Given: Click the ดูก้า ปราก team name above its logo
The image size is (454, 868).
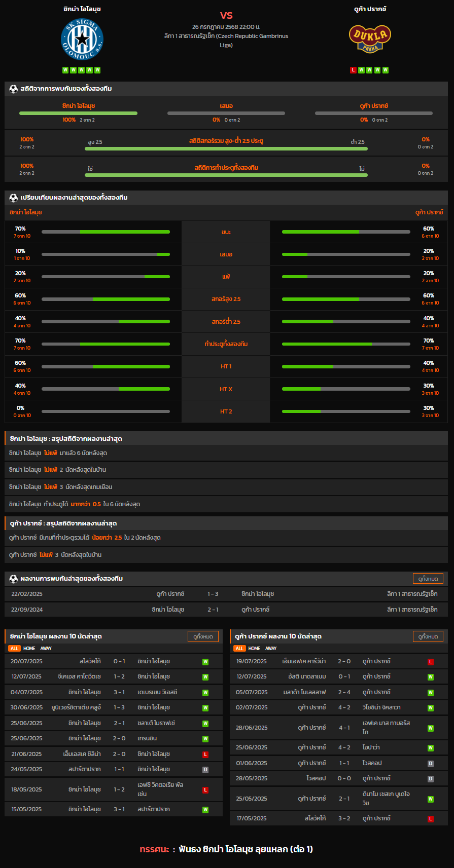Looking at the screenshot, I should 370,9.
